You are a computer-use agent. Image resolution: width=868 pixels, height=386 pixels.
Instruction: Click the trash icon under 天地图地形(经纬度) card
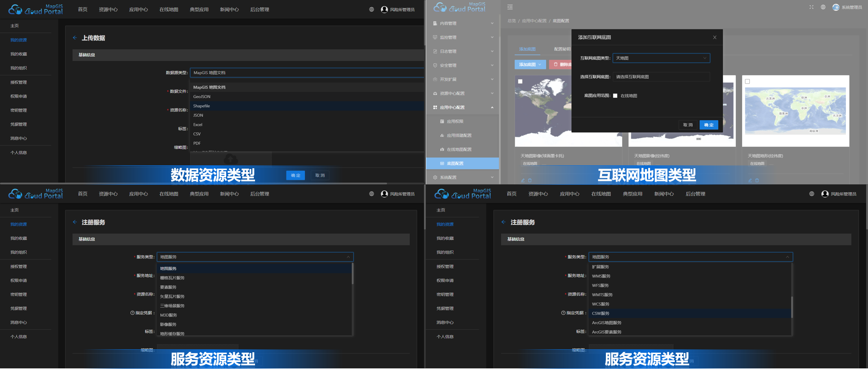(757, 180)
